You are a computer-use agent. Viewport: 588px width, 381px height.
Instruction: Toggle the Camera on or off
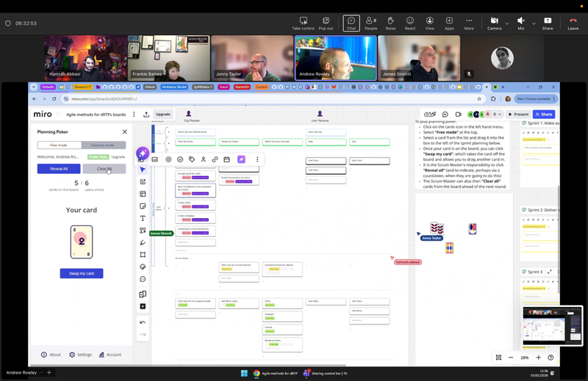tap(493, 22)
